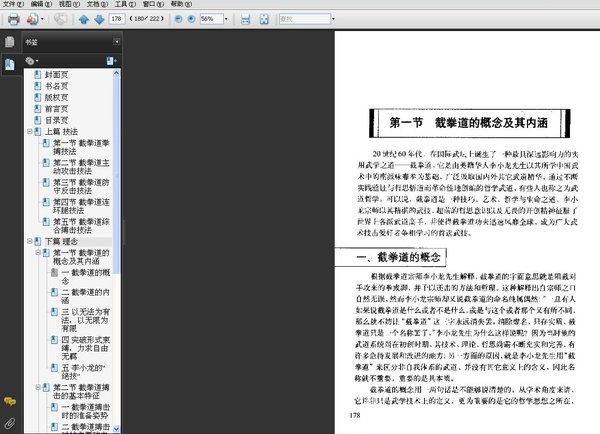Open the Pages thumbnails panel icon
This screenshot has height=434, width=600.
click(x=10, y=42)
